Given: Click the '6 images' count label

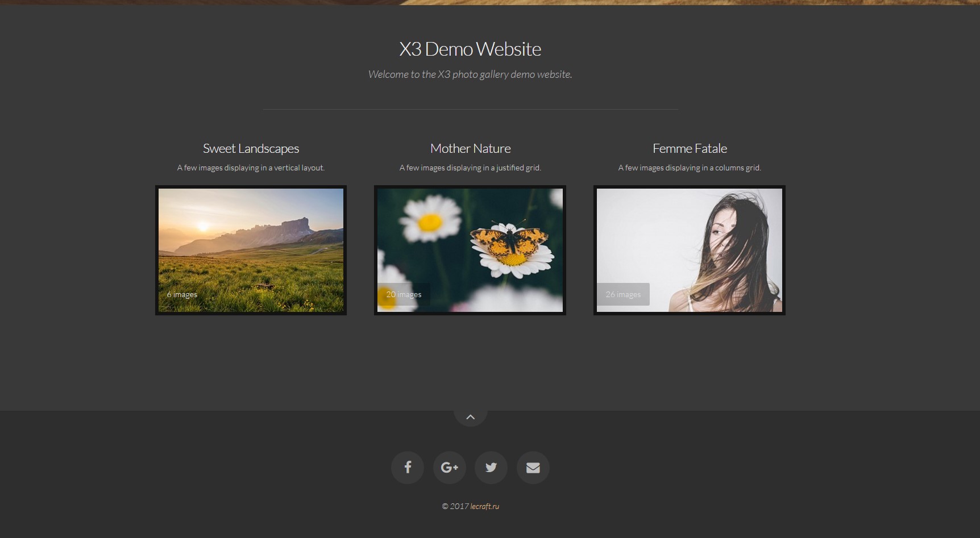Looking at the screenshot, I should [x=182, y=294].
